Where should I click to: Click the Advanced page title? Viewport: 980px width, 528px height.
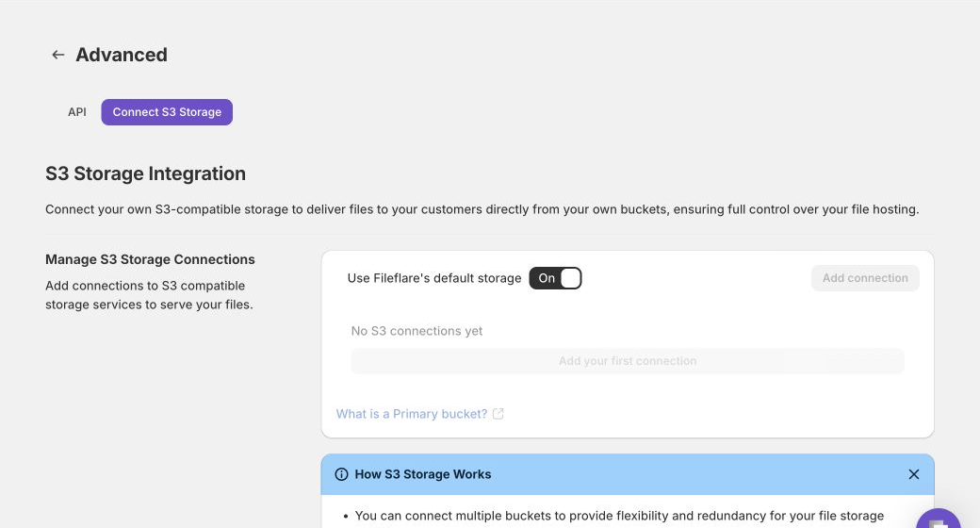click(122, 55)
